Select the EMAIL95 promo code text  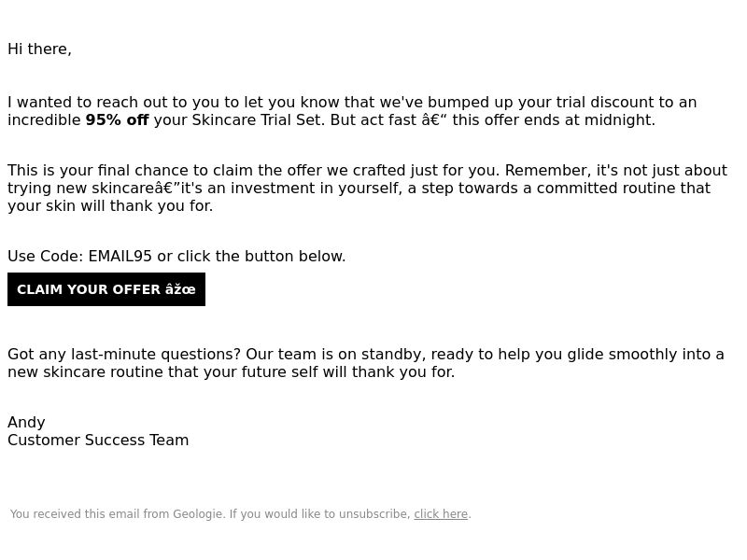tap(120, 256)
